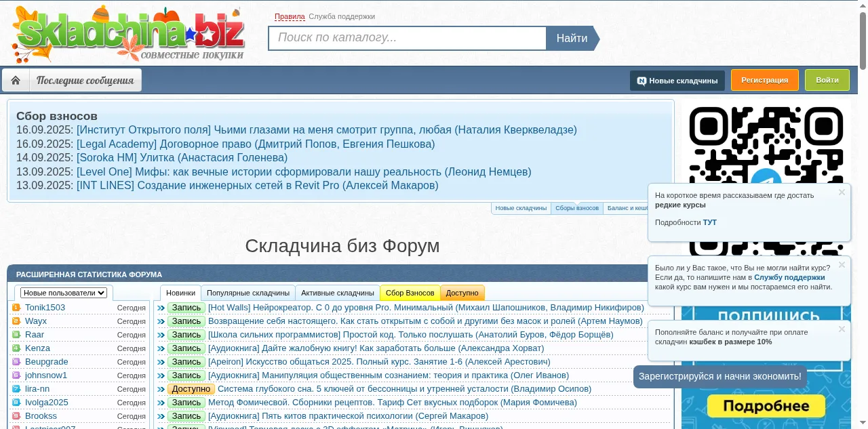868x429 pixels.
Task: Click rank 3 icon beside Raar
Action: pyautogui.click(x=16, y=335)
